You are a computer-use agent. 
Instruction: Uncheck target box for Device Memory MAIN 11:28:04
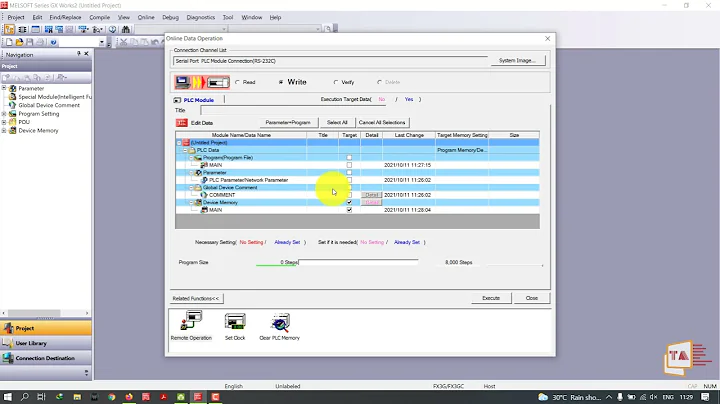point(349,210)
